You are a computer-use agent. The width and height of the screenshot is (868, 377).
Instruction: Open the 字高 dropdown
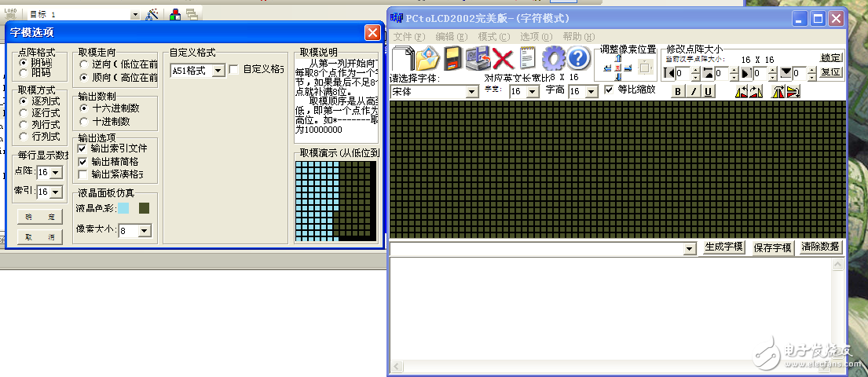pos(591,92)
